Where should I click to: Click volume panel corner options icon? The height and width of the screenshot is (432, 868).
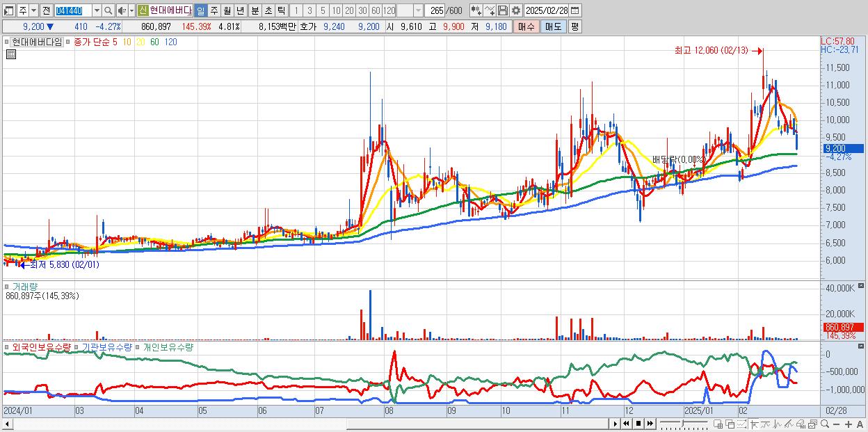pyautogui.click(x=862, y=286)
